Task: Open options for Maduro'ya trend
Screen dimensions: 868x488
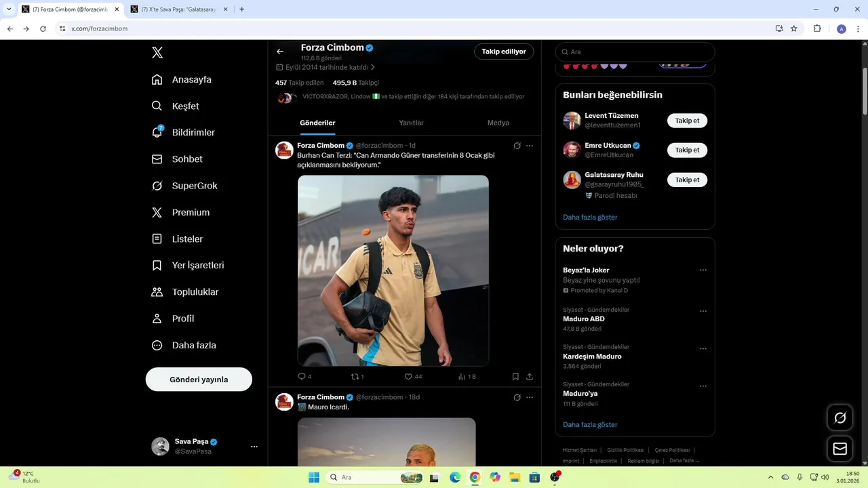Action: tap(703, 386)
